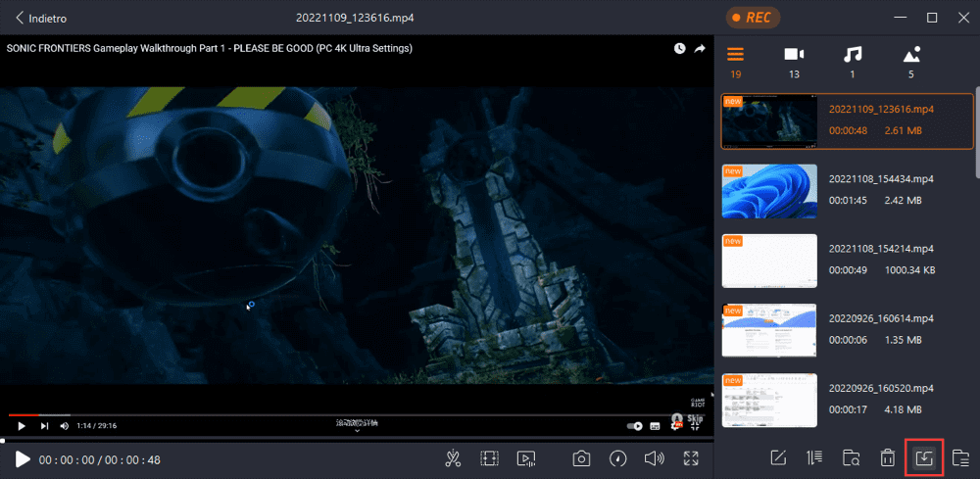The width and height of the screenshot is (980, 479).
Task: Take a snapshot with the camera icon
Action: click(581, 459)
